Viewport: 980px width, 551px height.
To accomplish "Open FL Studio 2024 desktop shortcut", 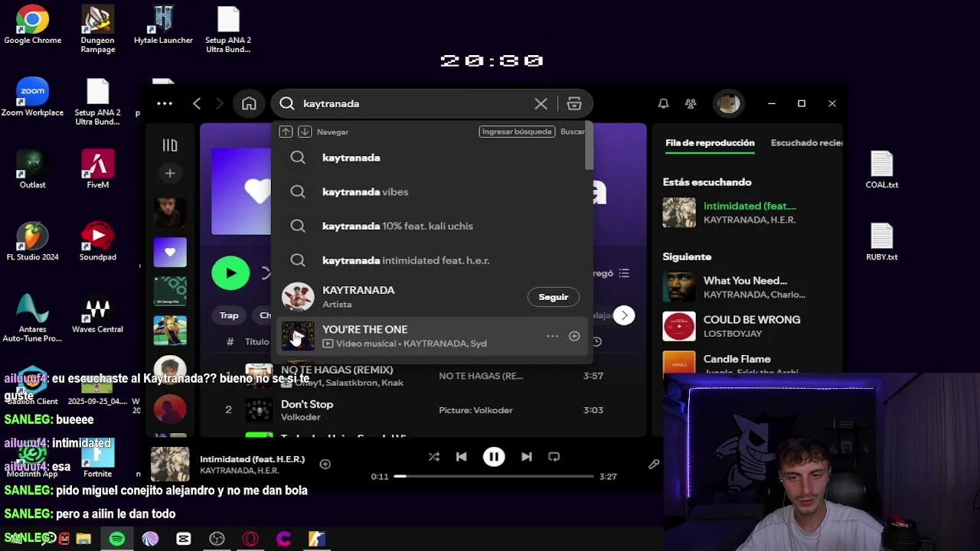I will 32,242.
